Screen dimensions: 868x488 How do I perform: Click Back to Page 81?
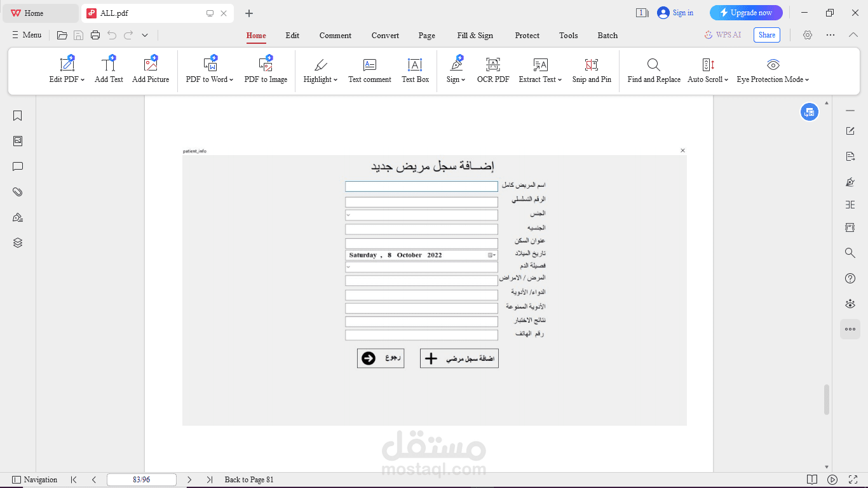[249, 480]
